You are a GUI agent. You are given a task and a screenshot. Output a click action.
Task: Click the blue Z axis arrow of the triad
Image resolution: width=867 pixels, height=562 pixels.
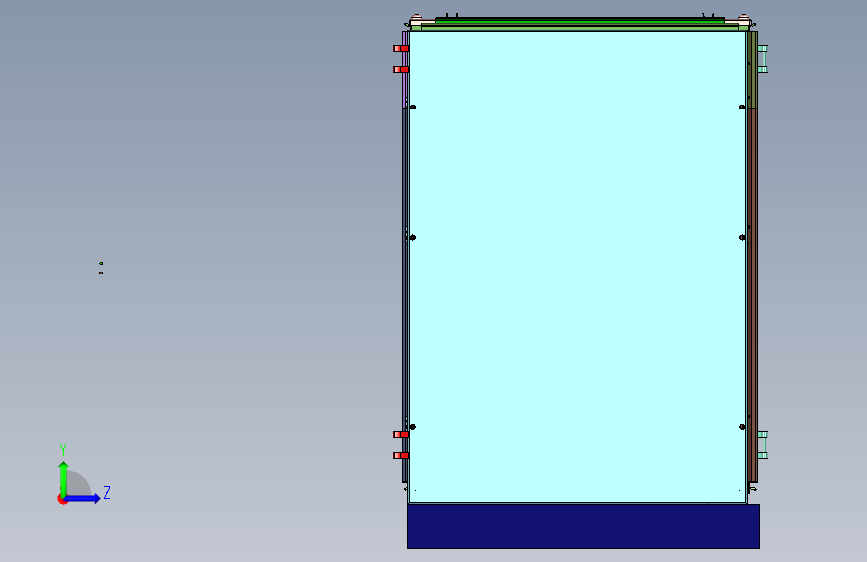pyautogui.click(x=83, y=498)
